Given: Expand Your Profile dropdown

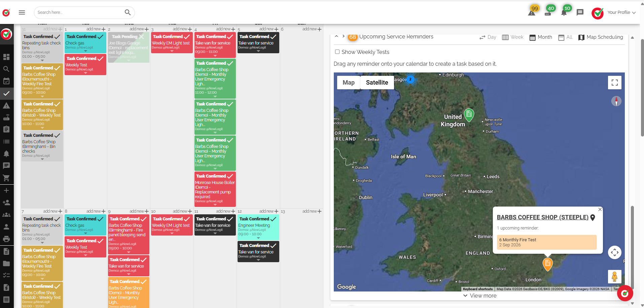Looking at the screenshot, I should [621, 12].
